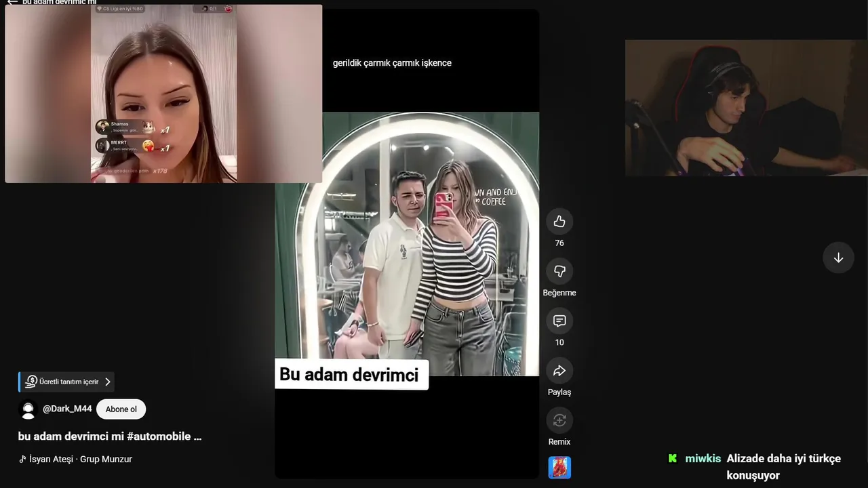
Task: Click the webcam overlay of the streamer
Action: tap(746, 108)
